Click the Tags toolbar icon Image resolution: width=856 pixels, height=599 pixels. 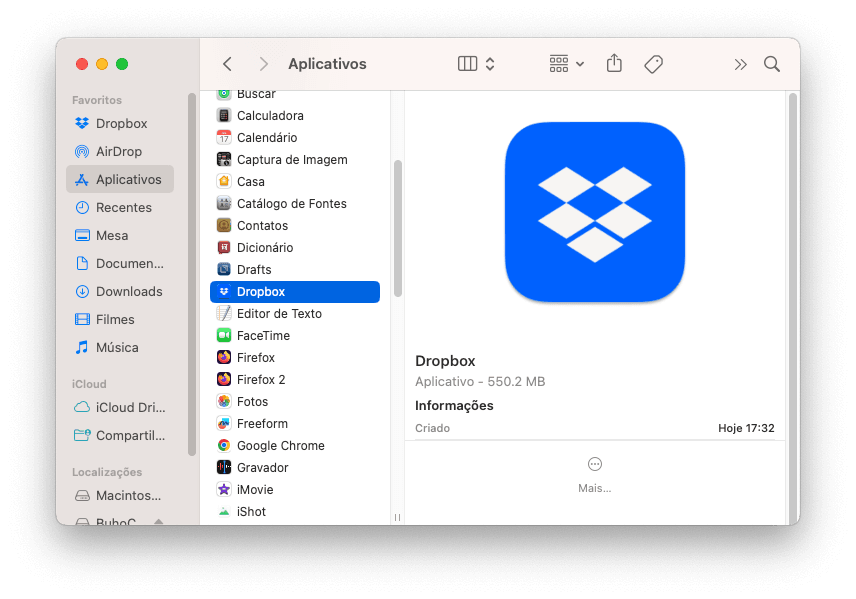[653, 64]
